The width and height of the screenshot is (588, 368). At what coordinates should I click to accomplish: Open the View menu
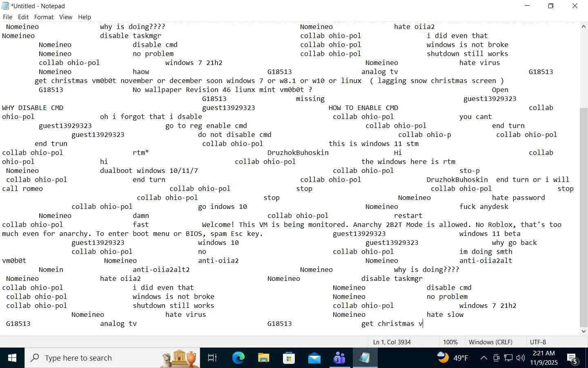[65, 17]
